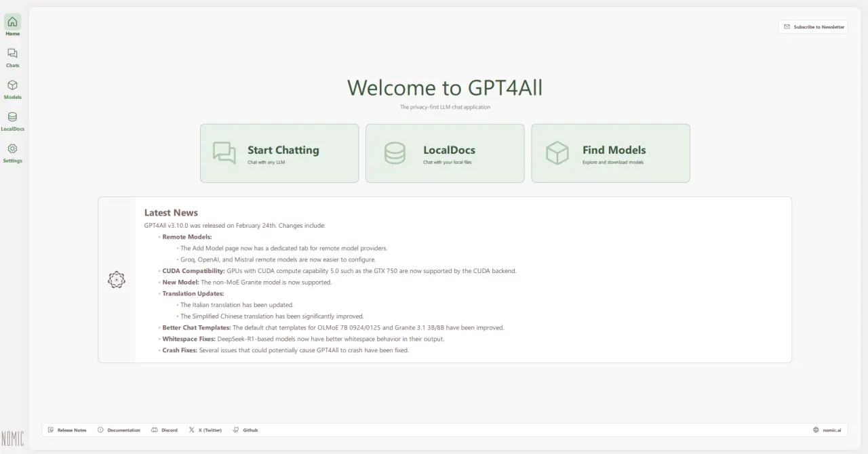Click the cube icon in Find Models card
Viewport: 868px width, 454px height.
[557, 153]
